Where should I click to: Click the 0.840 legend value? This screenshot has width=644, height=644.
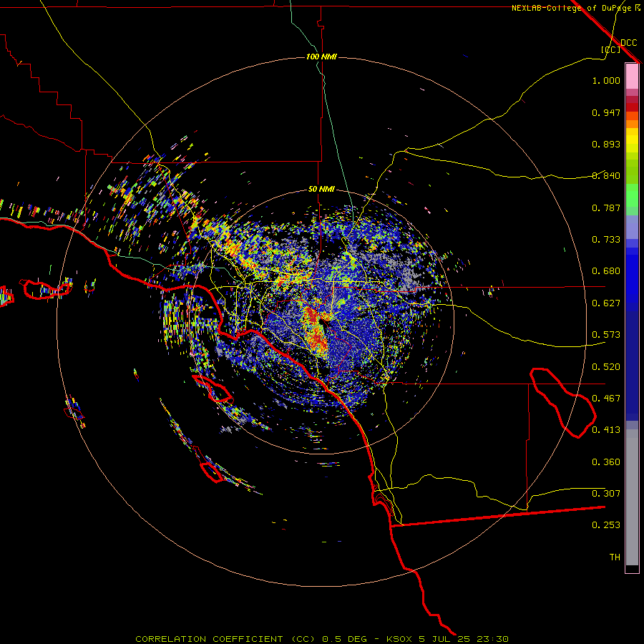click(x=606, y=176)
